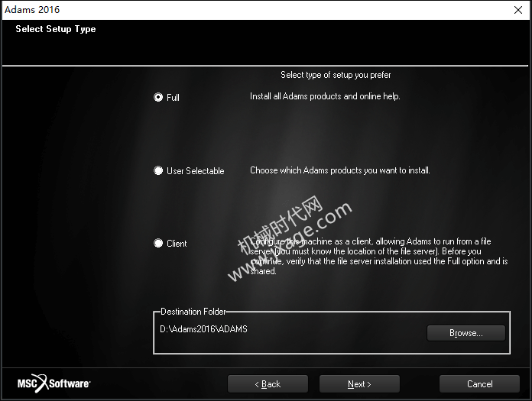Close the Adams 2016 installer window
The image size is (532, 401).
pos(518,10)
